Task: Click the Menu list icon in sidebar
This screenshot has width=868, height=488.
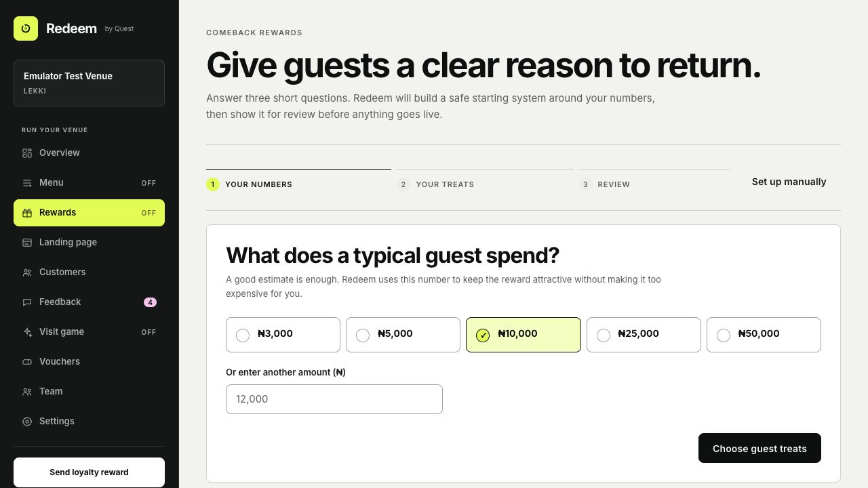Action: [27, 183]
